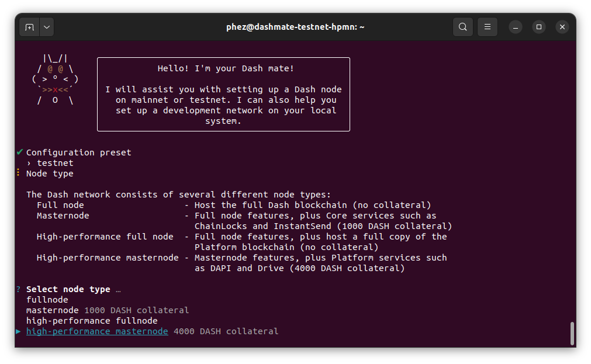Select the fullnode option
591x364 pixels.
(47, 300)
